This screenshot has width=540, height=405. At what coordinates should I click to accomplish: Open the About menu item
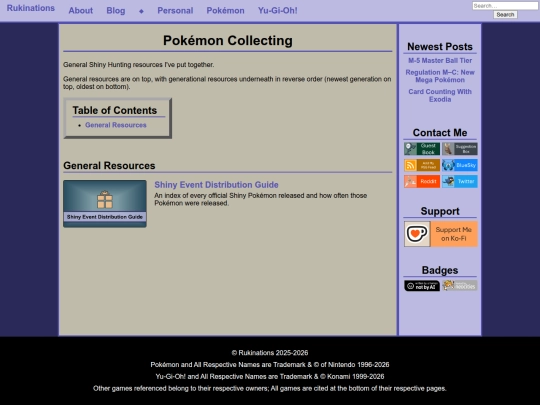tap(81, 11)
